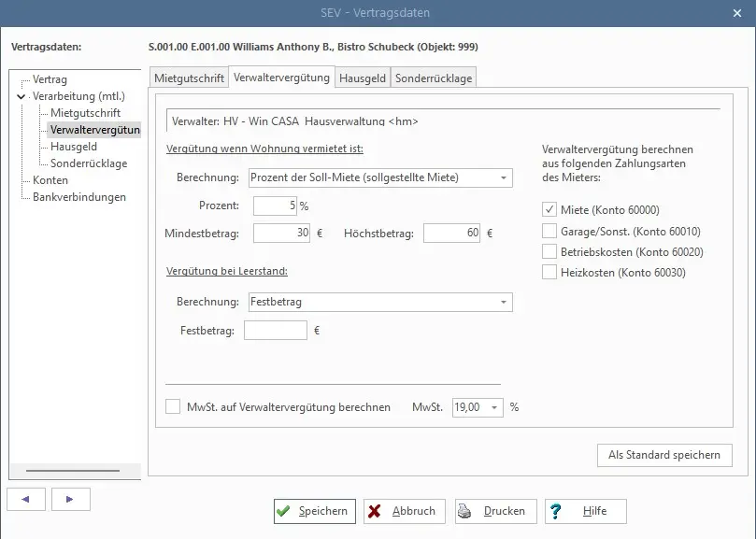Select Vertrag in the tree
The image size is (756, 539).
[x=50, y=79]
